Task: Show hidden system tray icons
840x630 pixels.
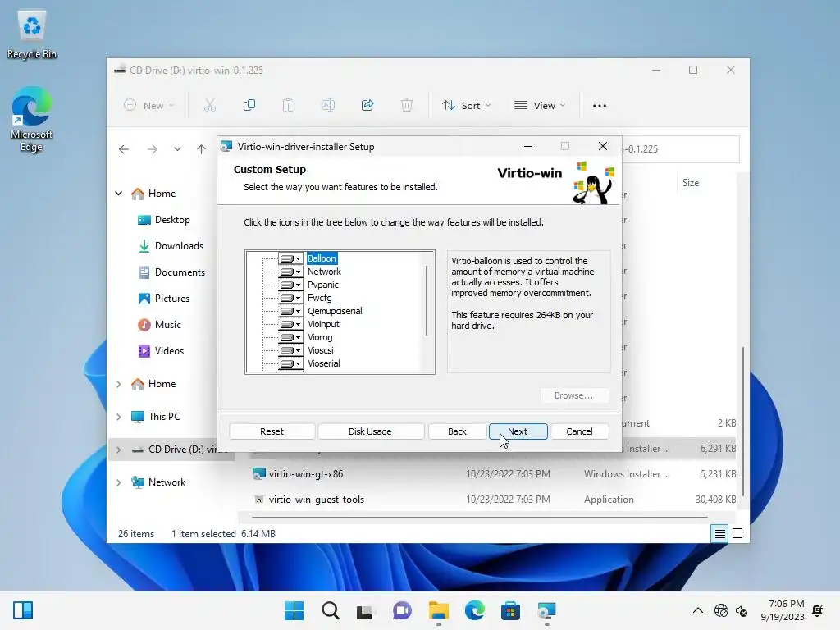Action: pos(697,610)
